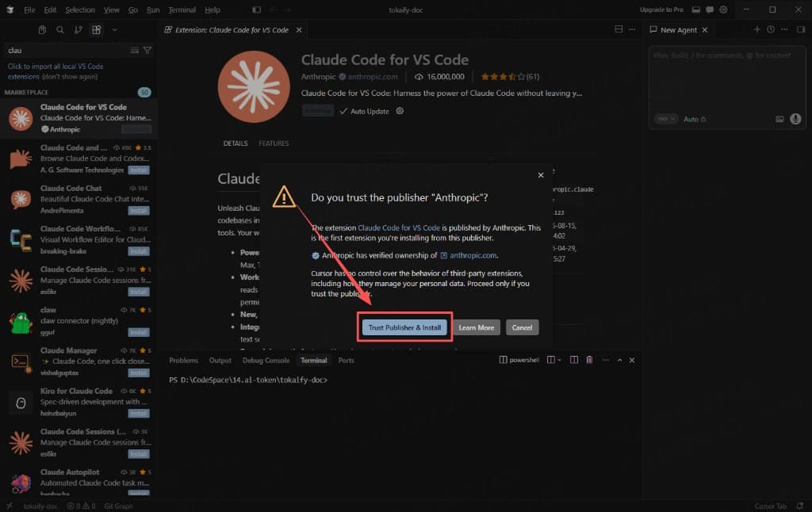This screenshot has height=512, width=812.
Task: Click the don't show again link
Action: coord(70,77)
